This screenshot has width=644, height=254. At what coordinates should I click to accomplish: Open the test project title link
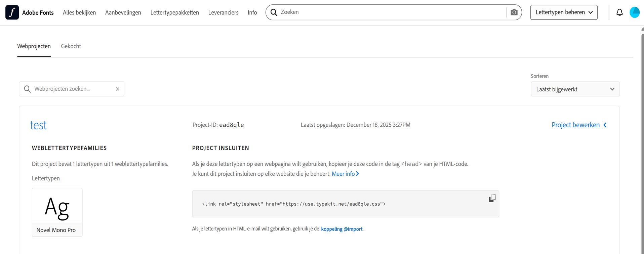[38, 125]
